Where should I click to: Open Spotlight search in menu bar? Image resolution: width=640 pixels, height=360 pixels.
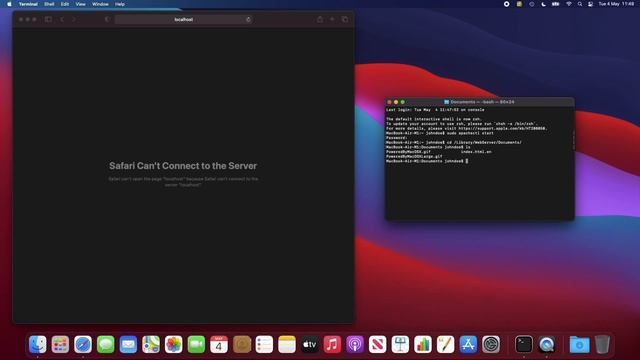coord(580,4)
